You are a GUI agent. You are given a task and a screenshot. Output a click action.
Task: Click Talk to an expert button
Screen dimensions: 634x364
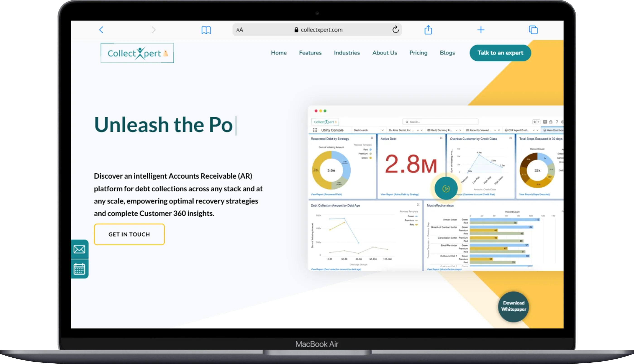pos(500,53)
